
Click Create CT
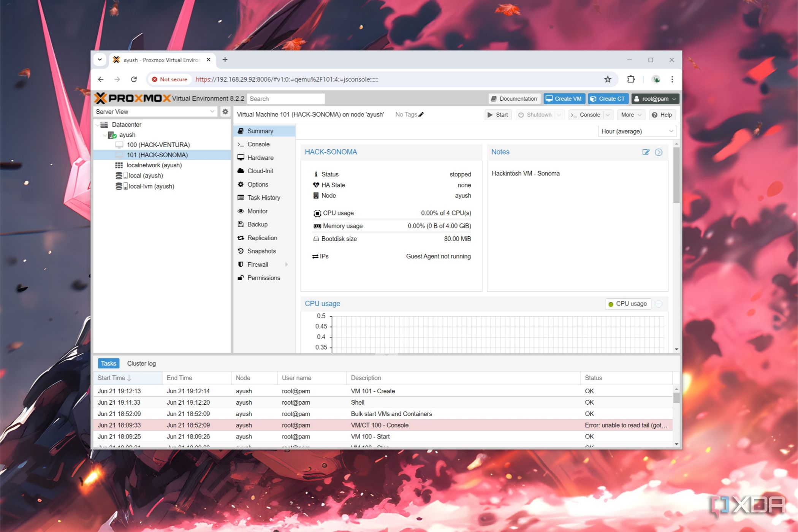(x=608, y=98)
